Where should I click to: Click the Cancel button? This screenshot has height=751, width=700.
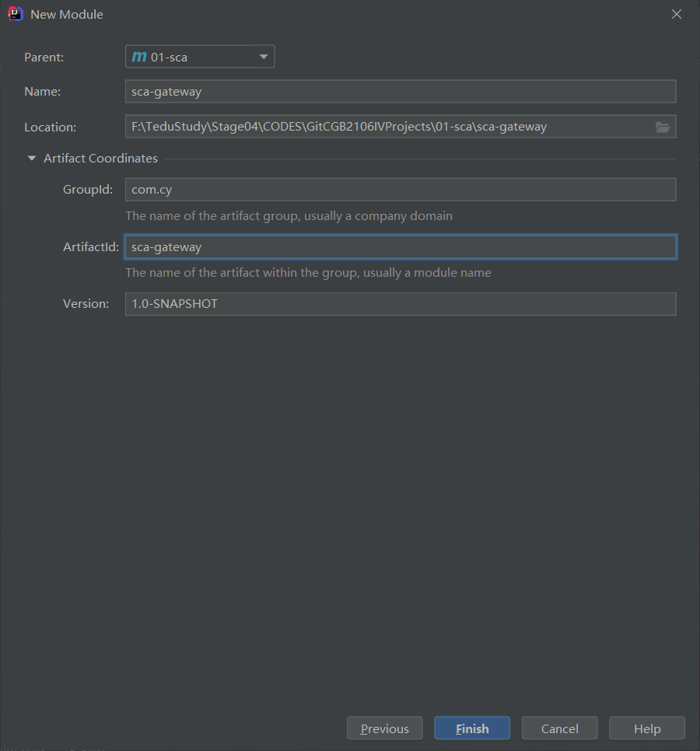pyautogui.click(x=560, y=728)
